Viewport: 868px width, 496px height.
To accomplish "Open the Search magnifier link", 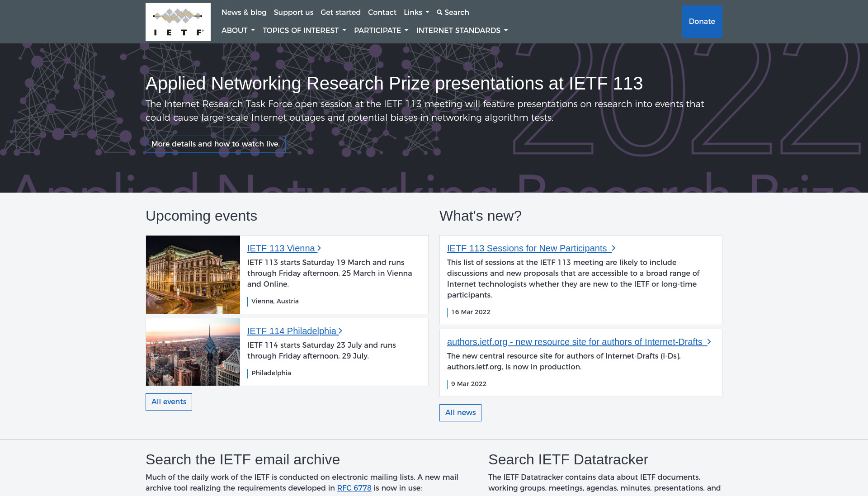I will pos(453,12).
